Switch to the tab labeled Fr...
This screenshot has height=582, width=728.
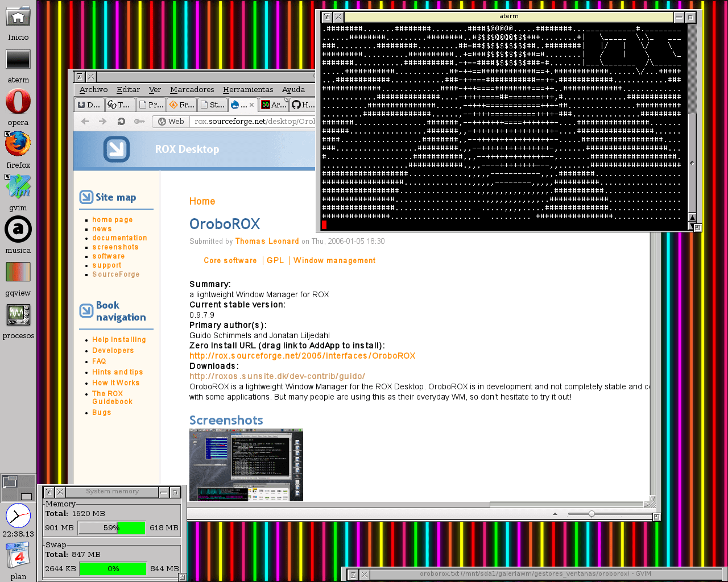click(x=181, y=105)
